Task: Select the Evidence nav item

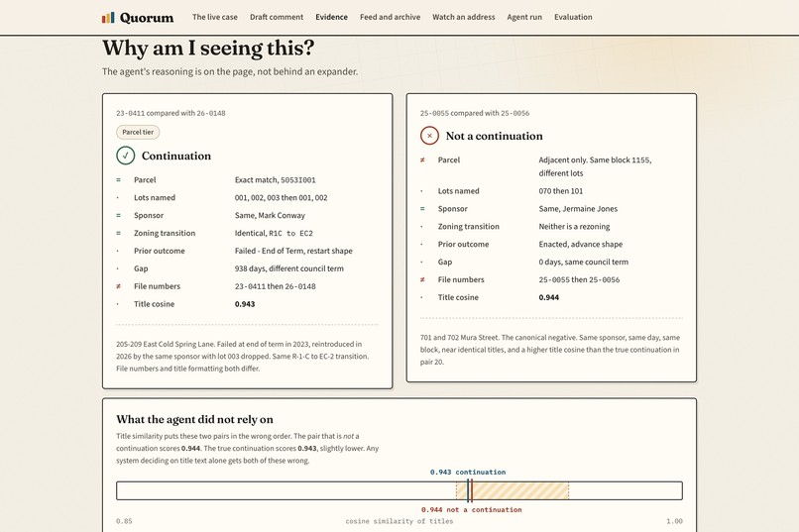Action: point(331,17)
